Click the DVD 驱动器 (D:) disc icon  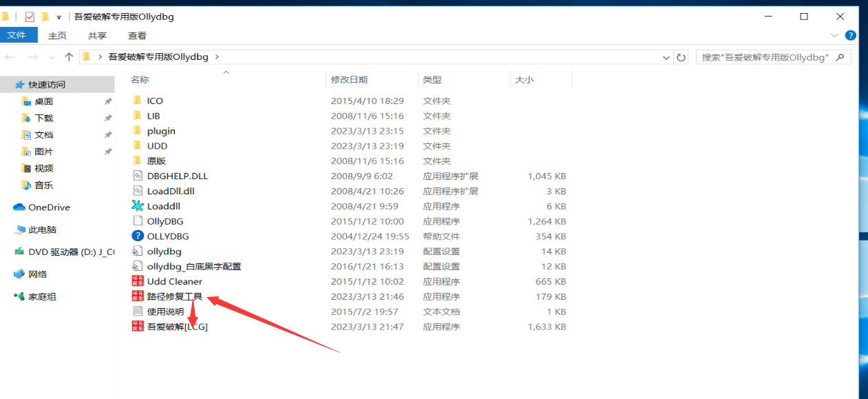click(x=19, y=252)
